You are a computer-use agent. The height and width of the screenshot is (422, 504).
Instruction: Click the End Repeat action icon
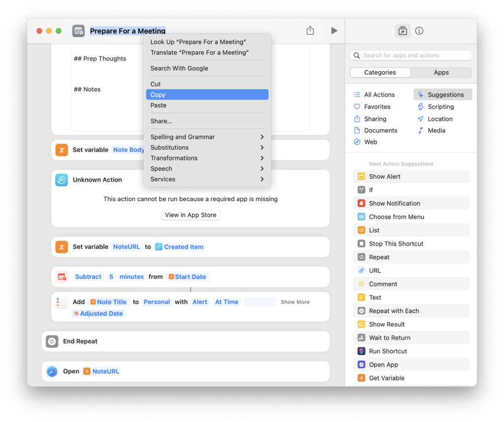[52, 341]
